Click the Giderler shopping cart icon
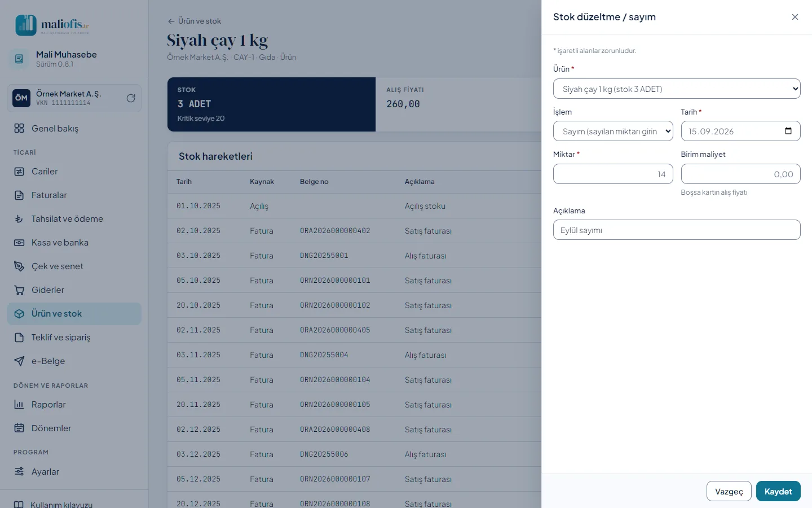This screenshot has height=508, width=812. tap(19, 290)
